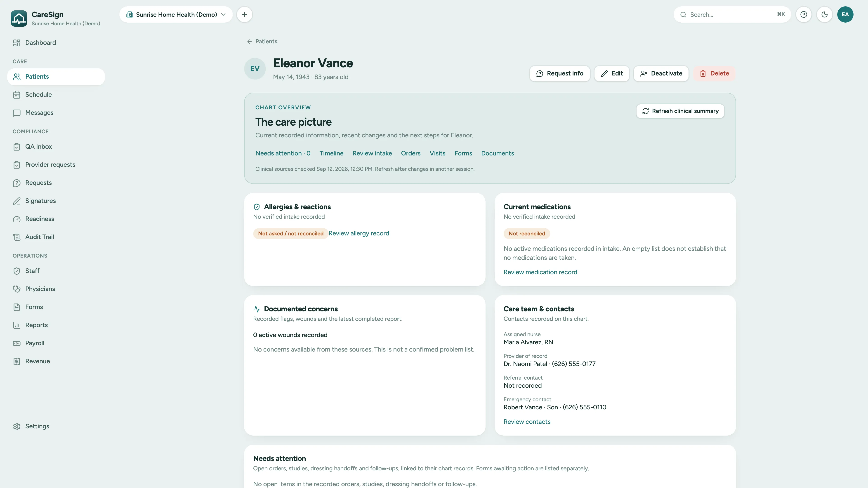Click the Revenue receipt icon
868x488 pixels.
coord(17,361)
